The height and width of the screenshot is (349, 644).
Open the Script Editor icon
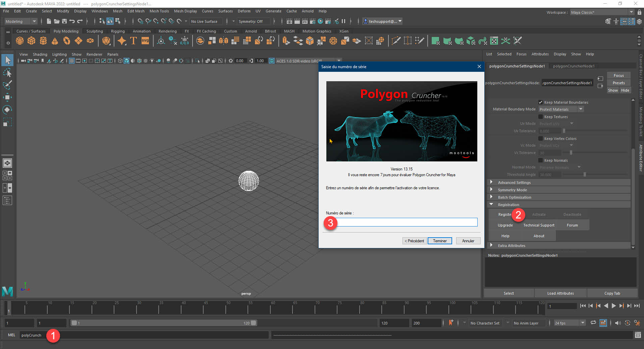click(638, 335)
